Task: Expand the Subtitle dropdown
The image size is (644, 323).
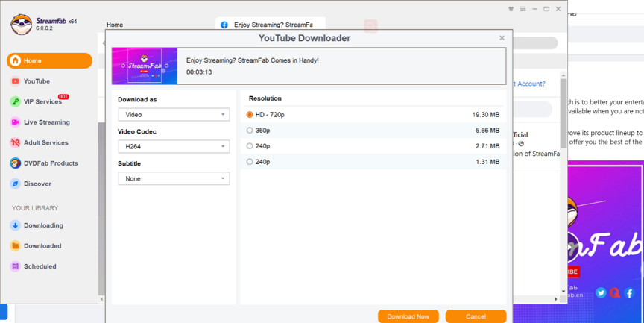Action: pos(174,179)
